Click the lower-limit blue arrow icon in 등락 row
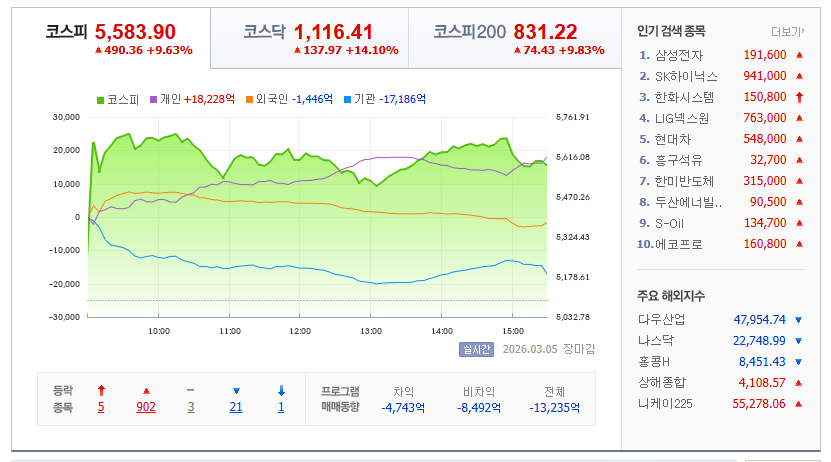This screenshot has height=462, width=831. (x=281, y=391)
